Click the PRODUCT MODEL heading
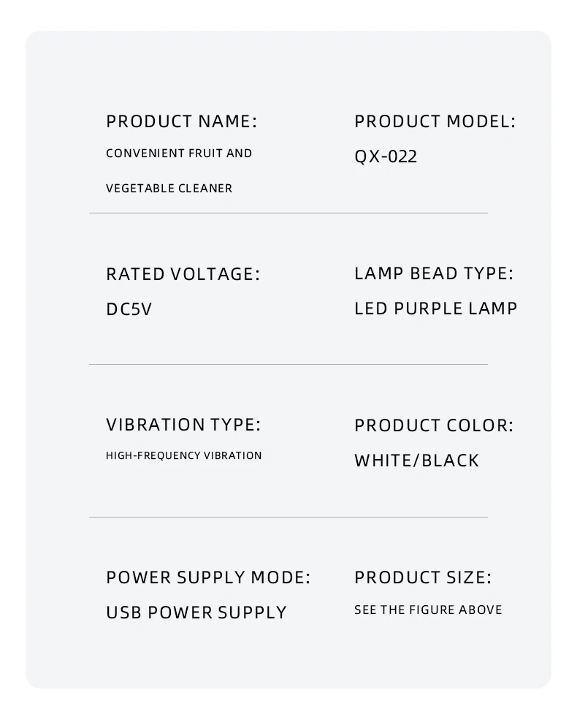The width and height of the screenshot is (577, 728). click(435, 121)
